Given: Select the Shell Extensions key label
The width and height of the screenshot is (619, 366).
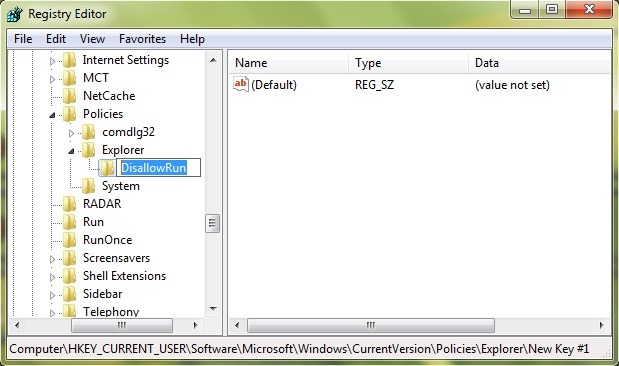Looking at the screenshot, I should (124, 276).
